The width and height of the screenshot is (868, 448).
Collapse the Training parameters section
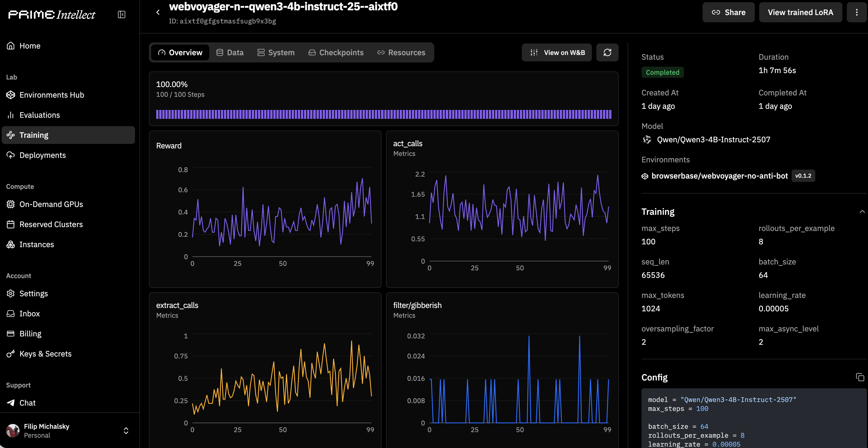point(862,211)
